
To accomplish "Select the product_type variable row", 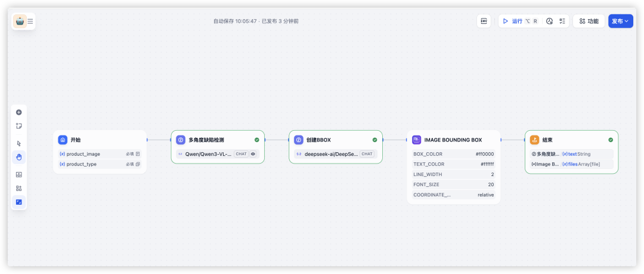I will click(100, 164).
